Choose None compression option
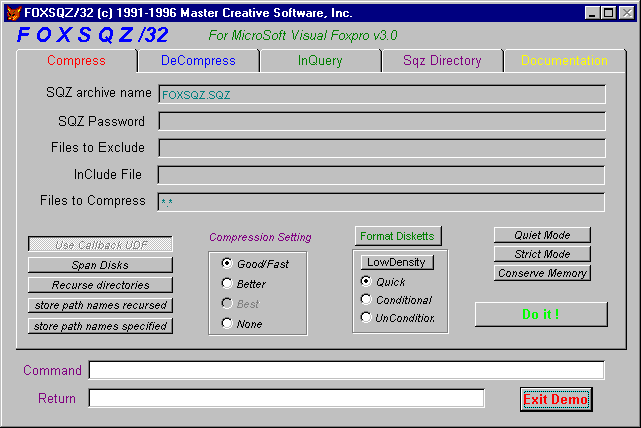Screen dimensions: 641x428 [x=242, y=324]
